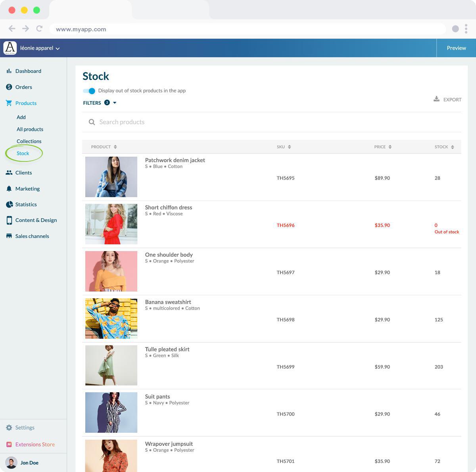The width and height of the screenshot is (476, 472).
Task: Click the Content & Design phone icon
Action: point(9,220)
